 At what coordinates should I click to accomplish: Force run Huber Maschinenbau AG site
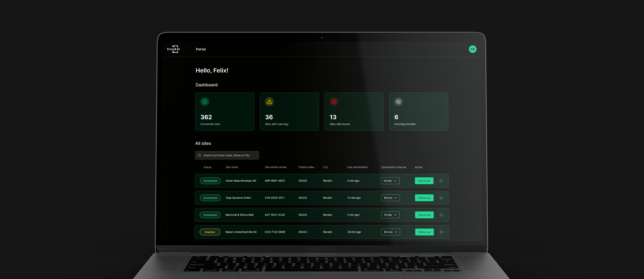424,181
